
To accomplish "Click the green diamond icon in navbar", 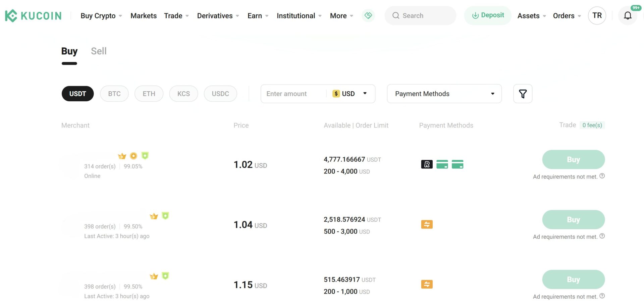I will tap(368, 15).
